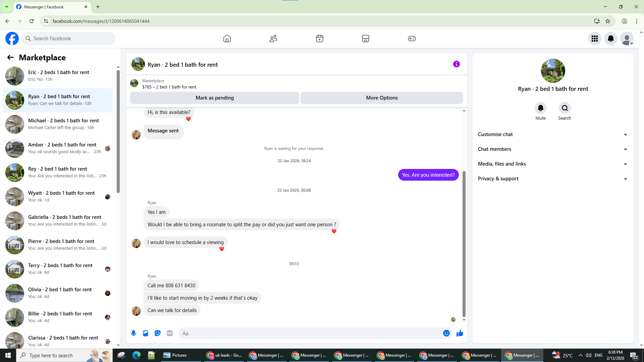The width and height of the screenshot is (644, 362).
Task: Open conversation information purple icon
Action: 457,64
